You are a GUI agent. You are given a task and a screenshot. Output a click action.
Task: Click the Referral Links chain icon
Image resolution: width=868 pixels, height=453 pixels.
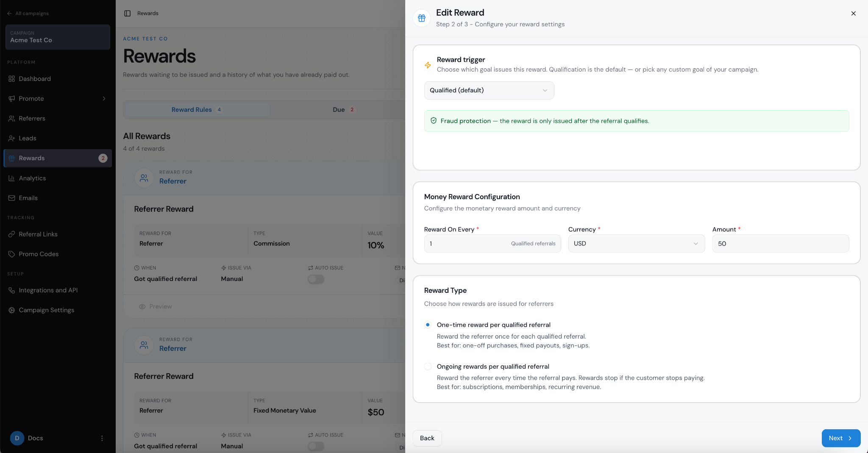pos(11,234)
